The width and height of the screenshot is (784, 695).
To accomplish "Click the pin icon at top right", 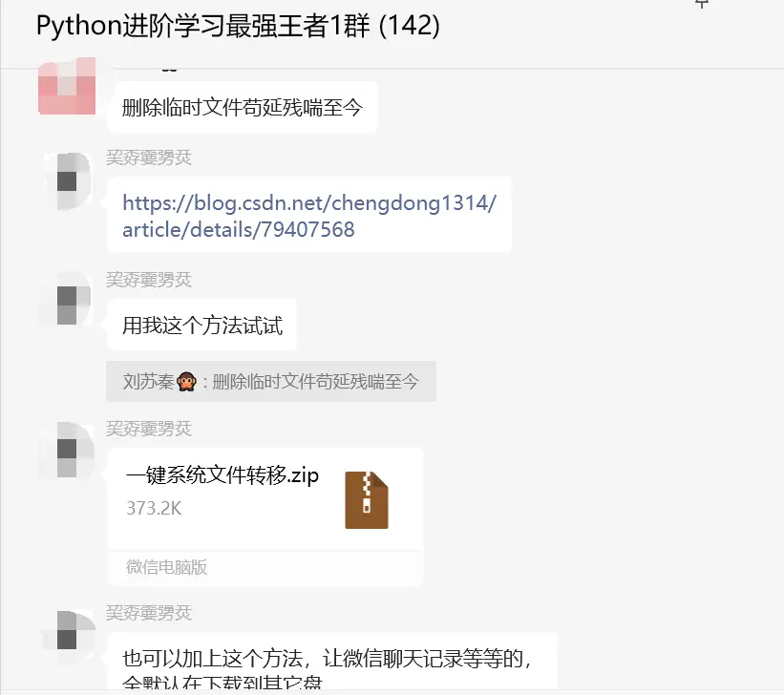I will coord(702,4).
